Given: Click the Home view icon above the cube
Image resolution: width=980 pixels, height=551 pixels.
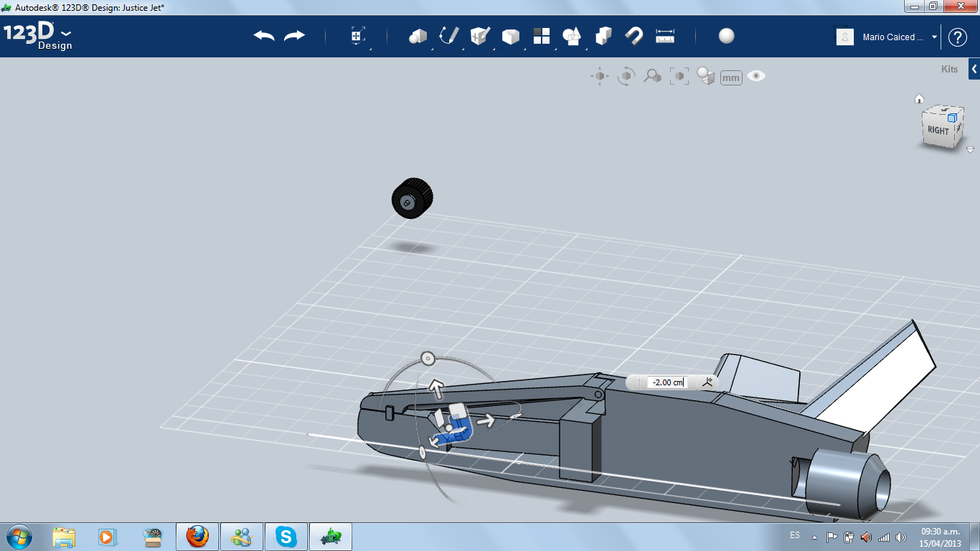Looking at the screenshot, I should pos(919,99).
